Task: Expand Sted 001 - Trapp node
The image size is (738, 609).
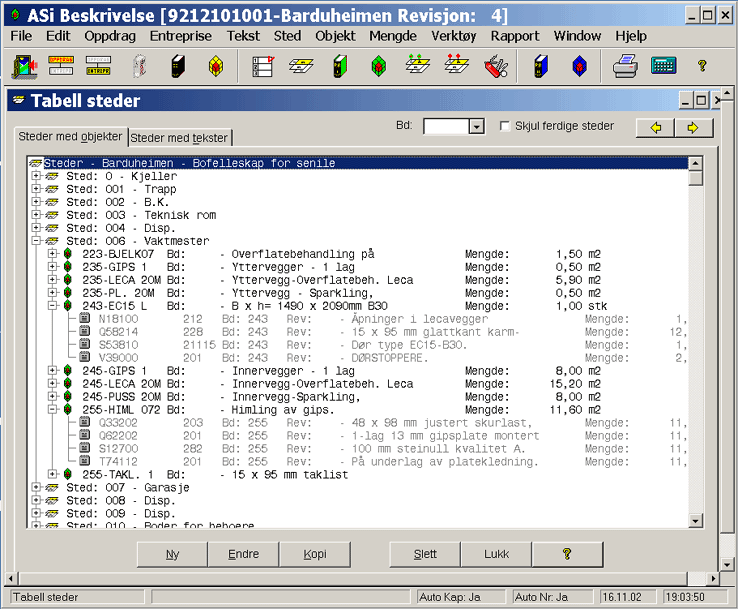Action: tap(36, 189)
